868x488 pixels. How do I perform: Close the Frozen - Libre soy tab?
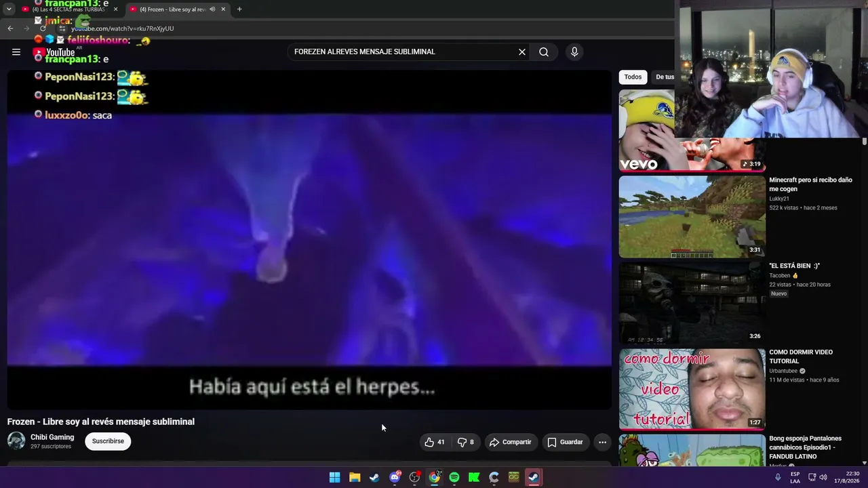pyautogui.click(x=223, y=9)
